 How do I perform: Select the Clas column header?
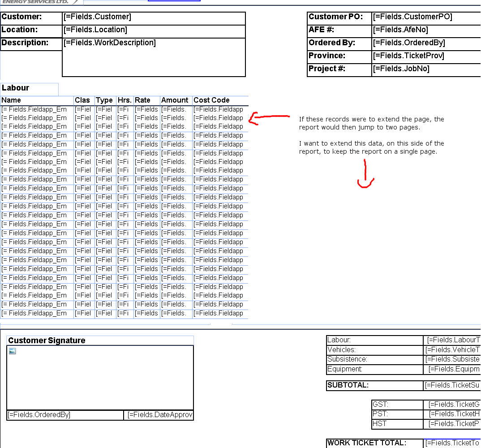(x=84, y=100)
